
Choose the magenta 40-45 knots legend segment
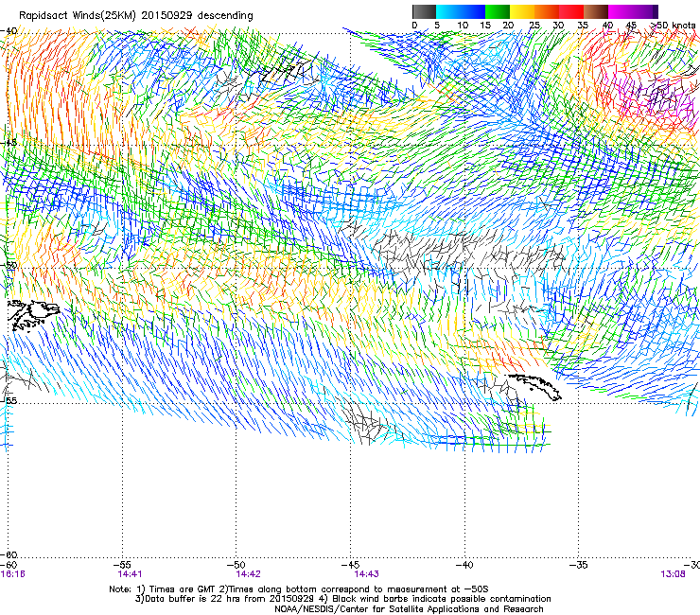[621, 11]
